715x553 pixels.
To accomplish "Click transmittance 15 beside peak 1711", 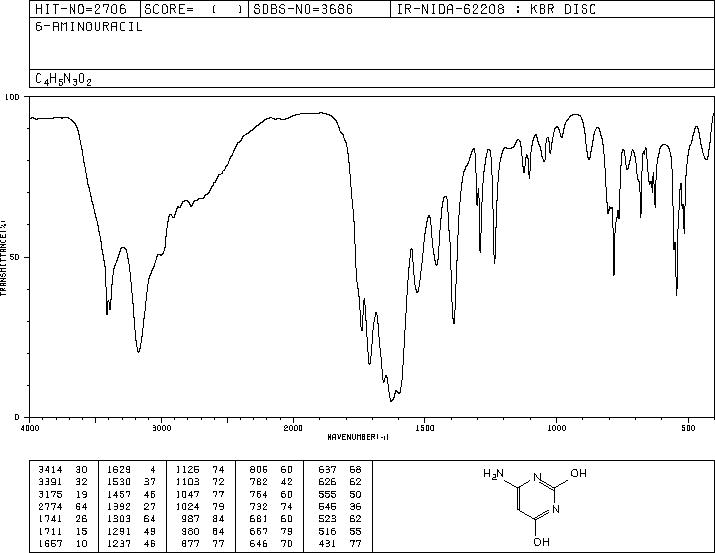I will (x=81, y=532).
